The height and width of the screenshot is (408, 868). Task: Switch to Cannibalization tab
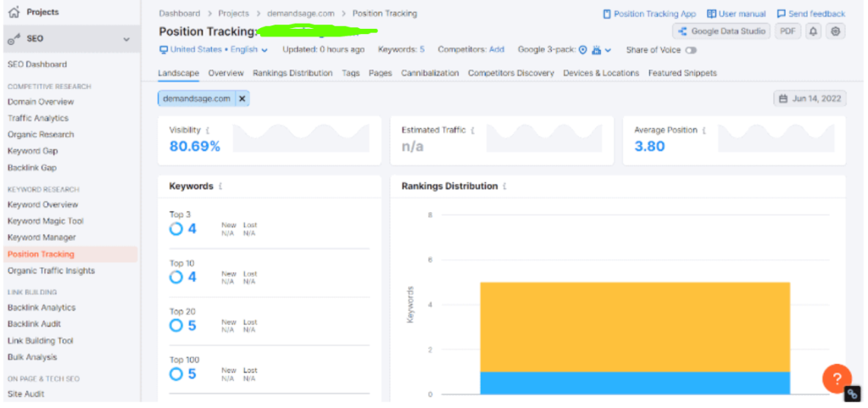pyautogui.click(x=430, y=73)
